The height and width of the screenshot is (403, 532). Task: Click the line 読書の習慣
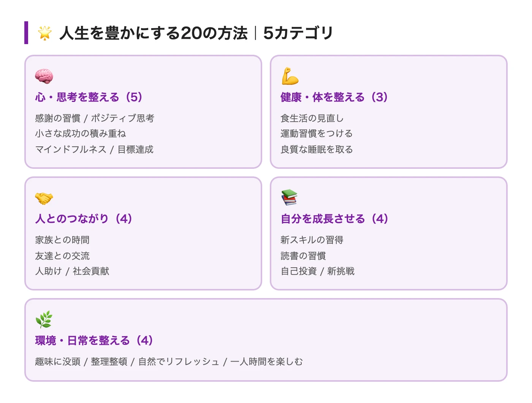click(x=303, y=256)
